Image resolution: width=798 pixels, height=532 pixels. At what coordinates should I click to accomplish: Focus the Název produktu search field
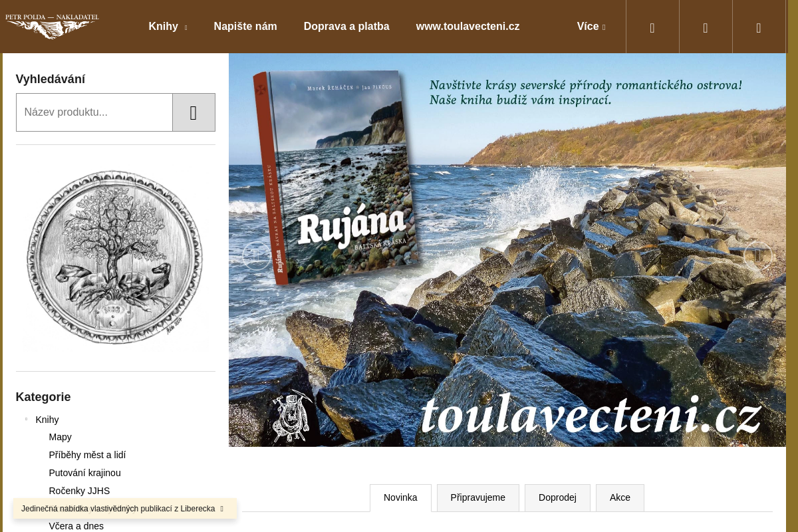(94, 112)
